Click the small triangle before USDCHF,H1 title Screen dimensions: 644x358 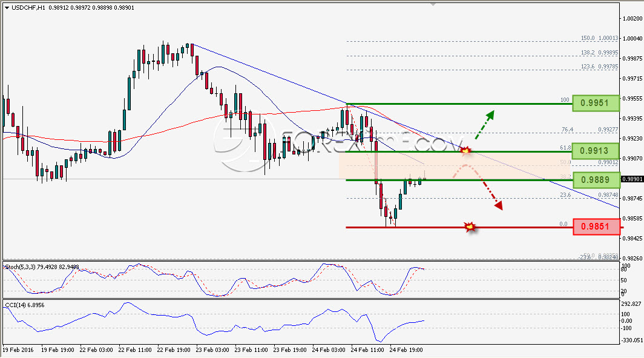tap(7, 8)
